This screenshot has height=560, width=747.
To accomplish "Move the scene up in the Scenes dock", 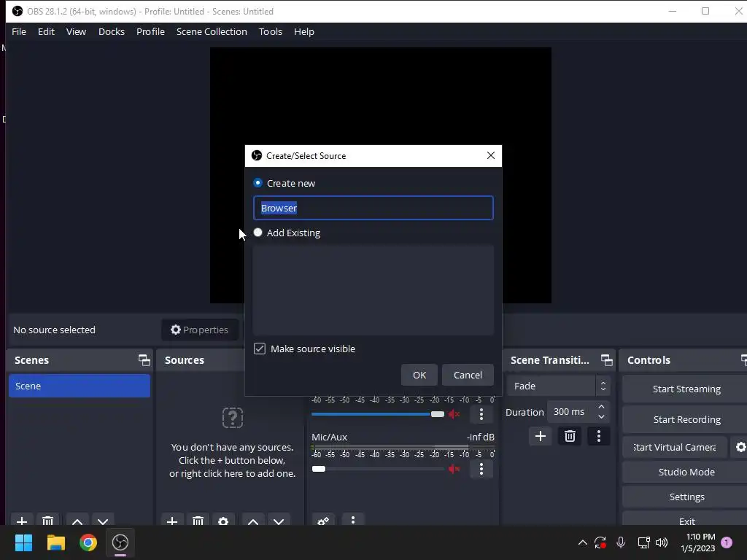I will coord(77,521).
